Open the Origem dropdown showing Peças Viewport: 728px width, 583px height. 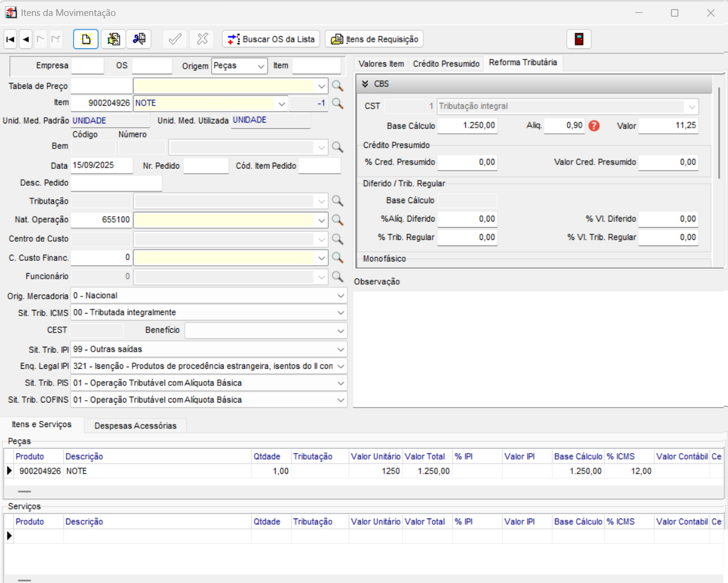pos(261,66)
